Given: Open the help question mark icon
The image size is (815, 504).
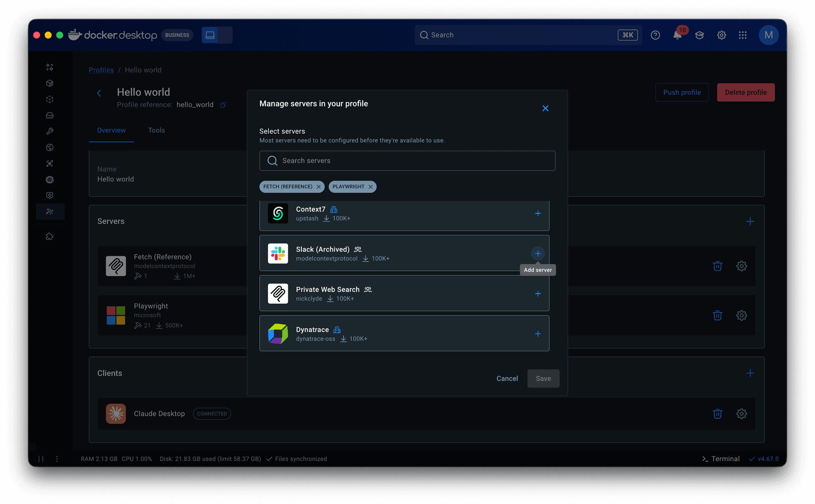Looking at the screenshot, I should (655, 35).
